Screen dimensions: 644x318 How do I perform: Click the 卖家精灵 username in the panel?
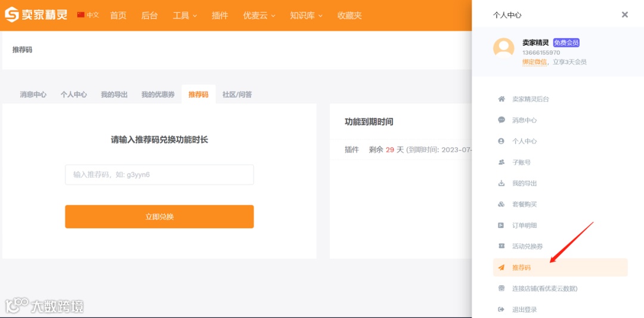(x=535, y=43)
